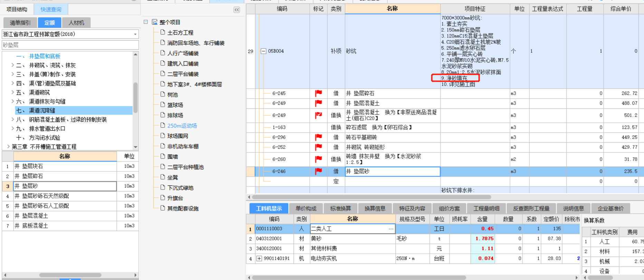644x280 pixels.
Task: Click the 碎石滤层 row 1-163 code
Action: pos(279,127)
